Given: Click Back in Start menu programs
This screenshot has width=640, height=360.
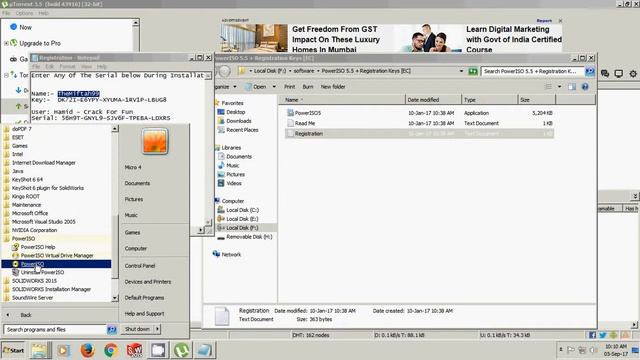Looking at the screenshot, I should coord(26,315).
